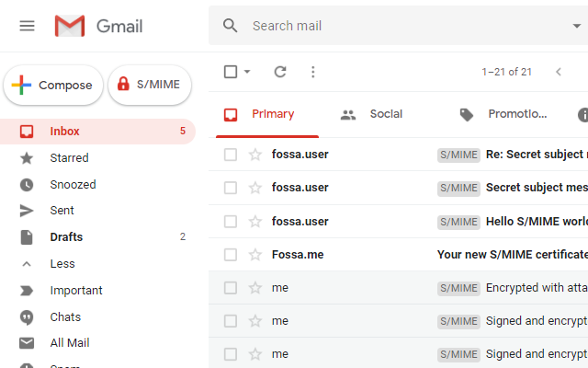The width and height of the screenshot is (588, 368).
Task: Tick checkbox for Re: Secret subject email
Action: [x=231, y=155]
